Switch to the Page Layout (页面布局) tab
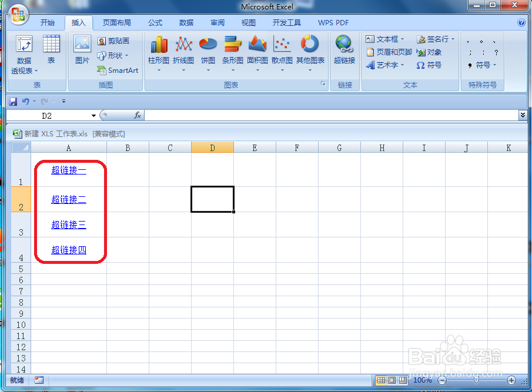 pos(117,23)
